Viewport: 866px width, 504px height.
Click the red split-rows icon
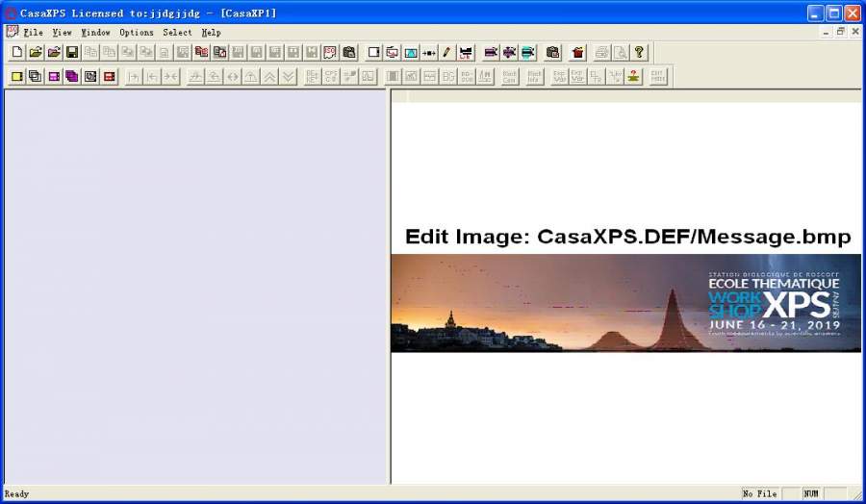click(110, 76)
